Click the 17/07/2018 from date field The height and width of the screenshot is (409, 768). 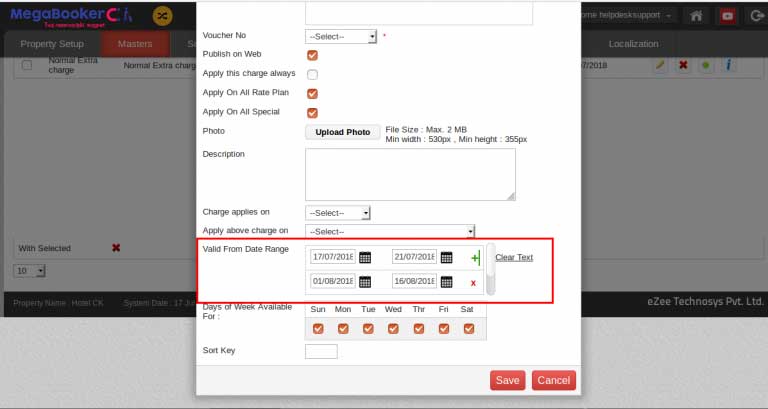click(x=333, y=257)
